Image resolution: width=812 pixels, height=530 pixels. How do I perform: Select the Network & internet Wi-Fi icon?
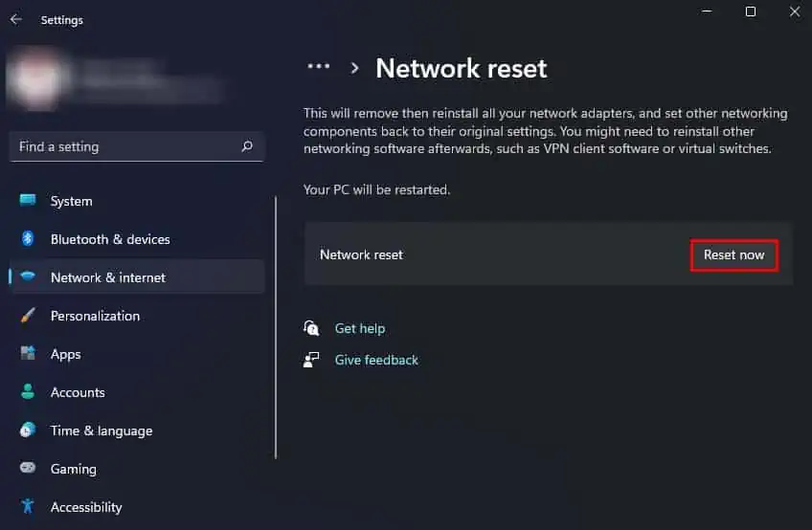tap(29, 277)
